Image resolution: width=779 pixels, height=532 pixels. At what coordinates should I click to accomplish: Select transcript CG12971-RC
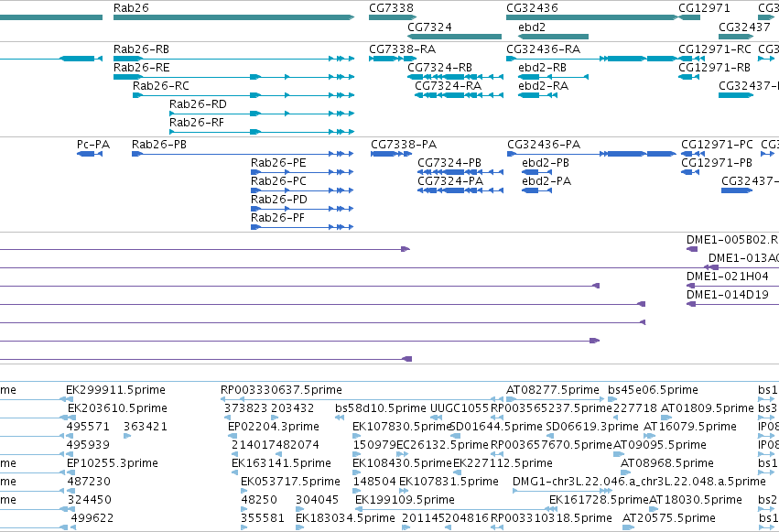click(691, 59)
